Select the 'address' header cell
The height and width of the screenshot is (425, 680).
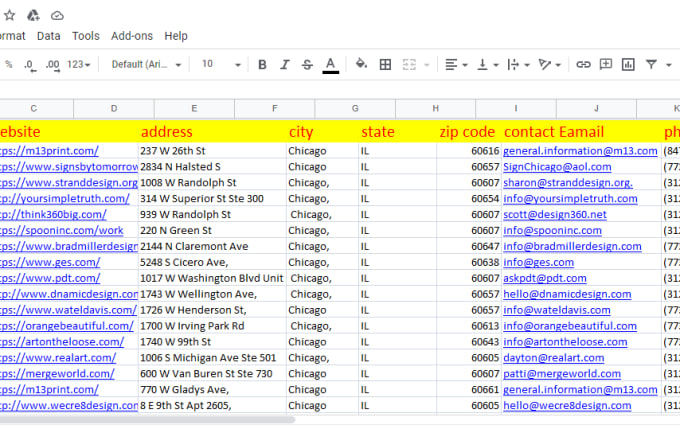pyautogui.click(x=212, y=132)
